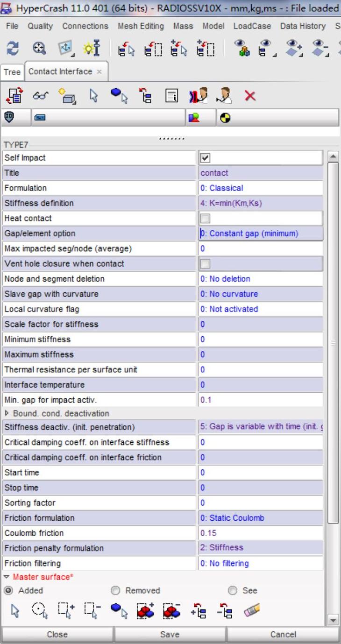The image size is (341, 644).
Task: Click the box-plus add selection icon
Action: coord(65,609)
